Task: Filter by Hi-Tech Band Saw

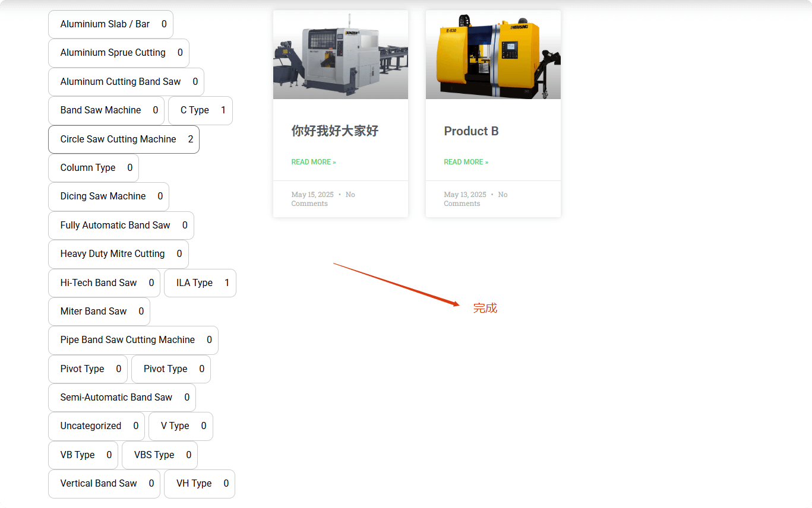Action: point(104,283)
